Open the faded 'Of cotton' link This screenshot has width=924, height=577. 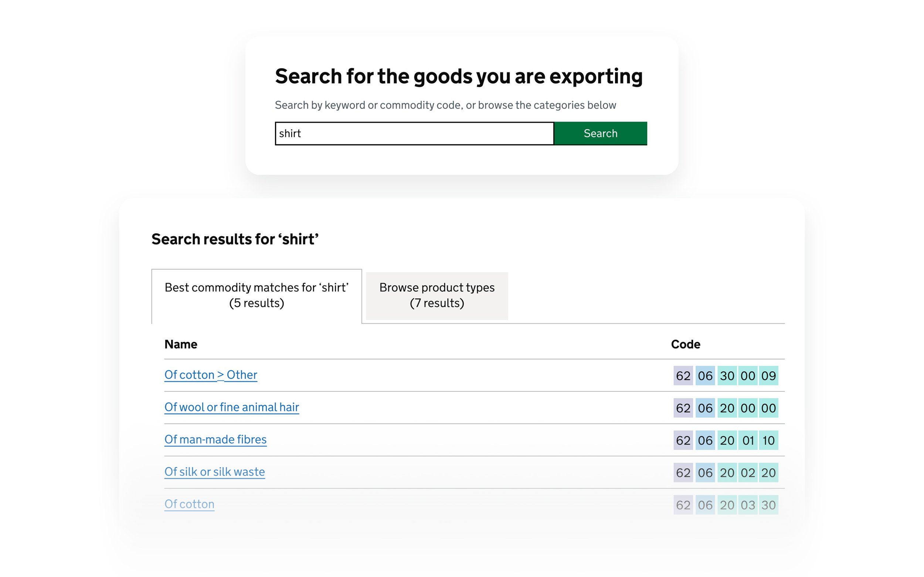pos(189,504)
